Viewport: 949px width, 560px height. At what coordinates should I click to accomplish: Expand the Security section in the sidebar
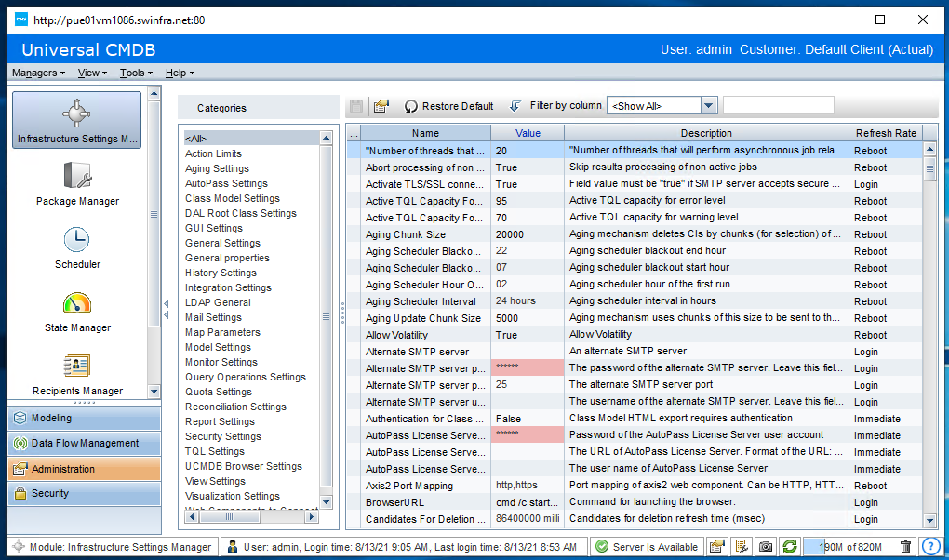coord(84,493)
